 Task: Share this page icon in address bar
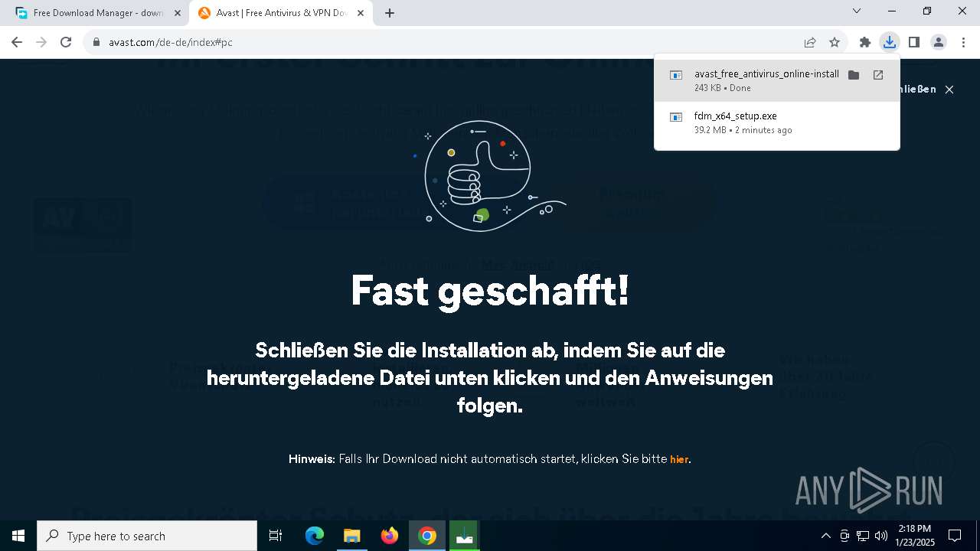coord(810,42)
